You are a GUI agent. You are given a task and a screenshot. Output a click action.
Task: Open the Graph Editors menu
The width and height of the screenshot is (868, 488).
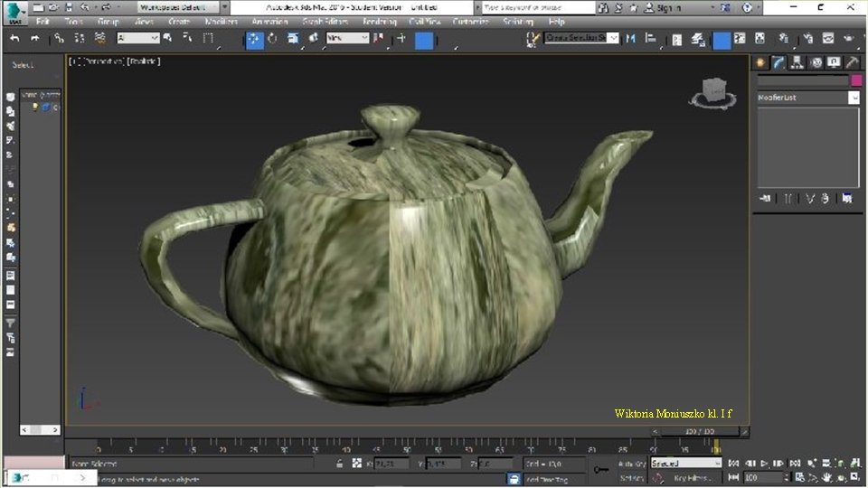[325, 22]
